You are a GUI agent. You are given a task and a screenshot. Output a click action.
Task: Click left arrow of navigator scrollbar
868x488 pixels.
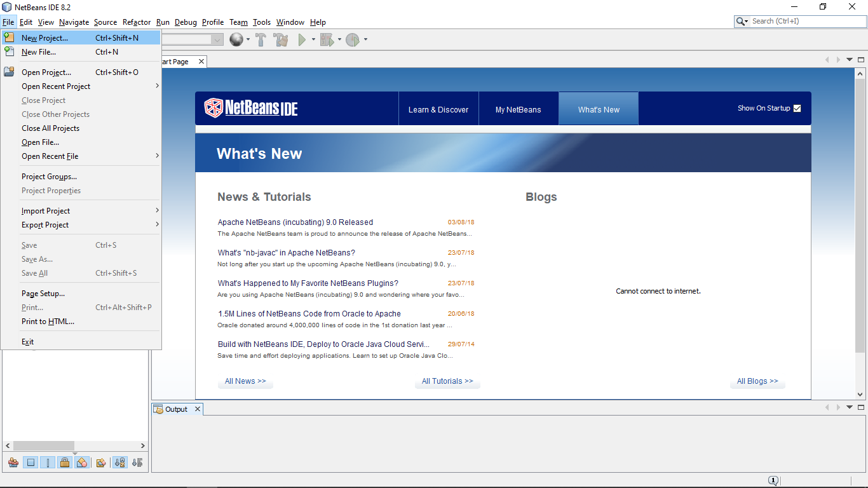point(8,445)
